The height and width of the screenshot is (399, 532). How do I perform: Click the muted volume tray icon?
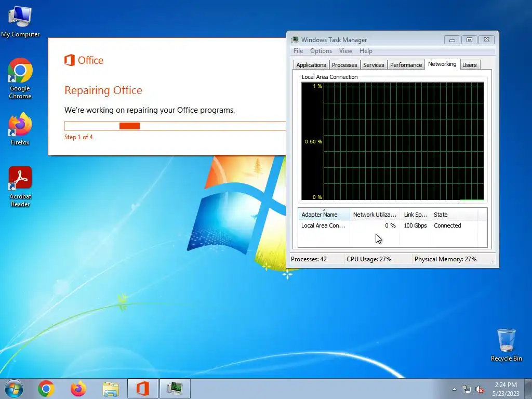point(480,390)
